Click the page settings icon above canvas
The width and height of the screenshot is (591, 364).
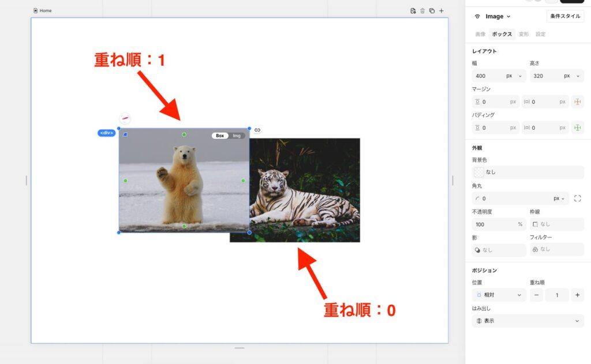[413, 11]
